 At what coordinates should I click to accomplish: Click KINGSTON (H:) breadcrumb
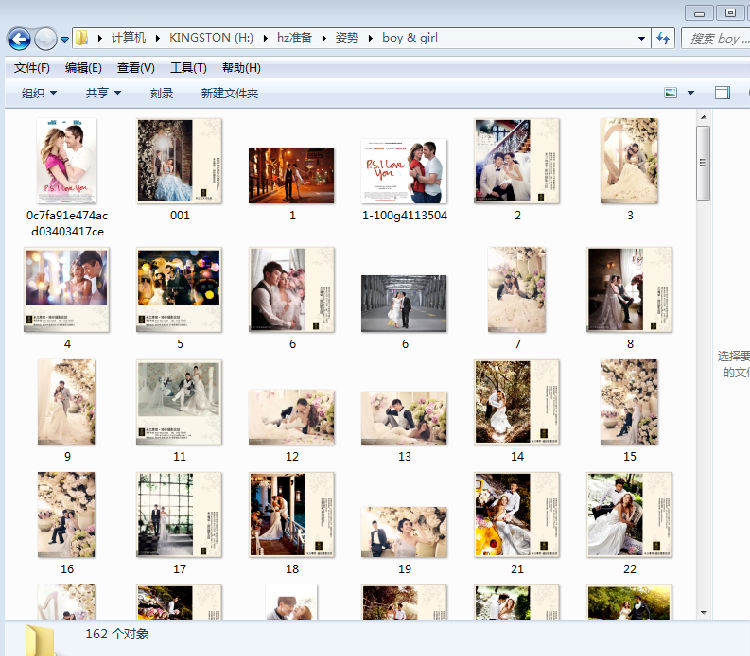(x=211, y=38)
